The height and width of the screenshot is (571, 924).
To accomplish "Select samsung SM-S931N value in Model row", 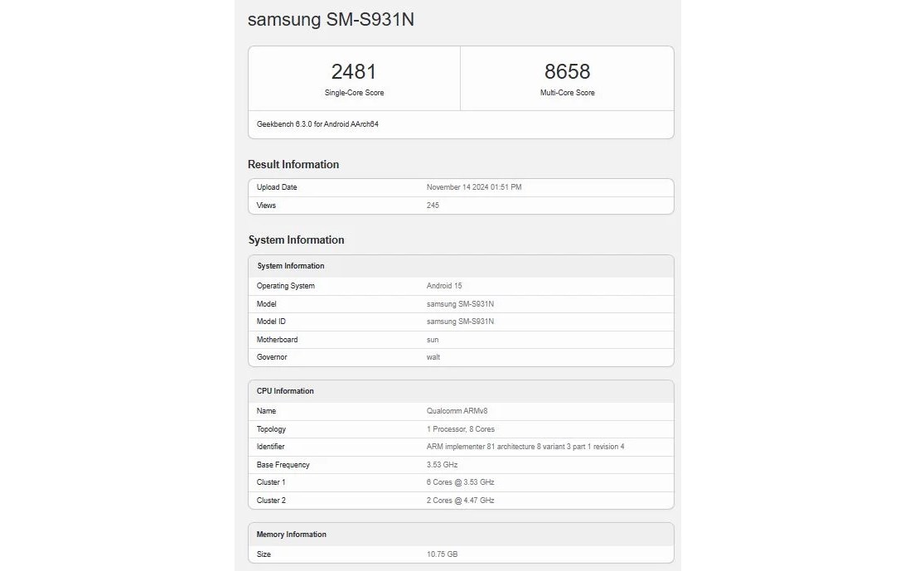I will pos(460,304).
